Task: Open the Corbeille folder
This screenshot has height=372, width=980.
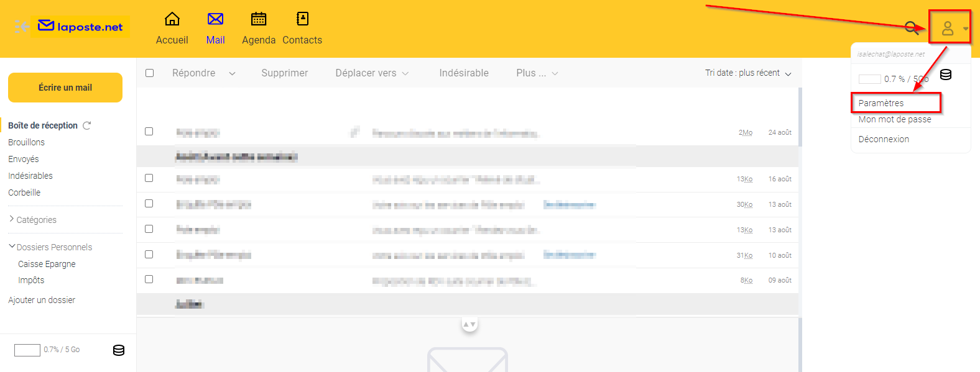Action: pyautogui.click(x=24, y=193)
